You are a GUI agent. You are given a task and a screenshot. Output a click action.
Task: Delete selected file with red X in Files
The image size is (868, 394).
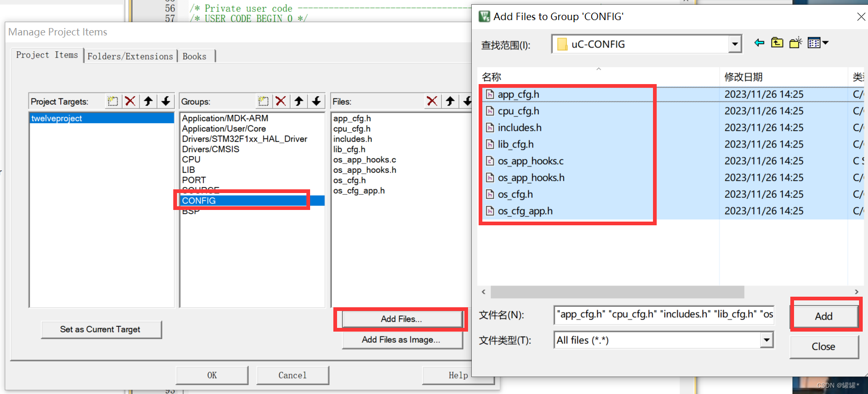pos(432,101)
